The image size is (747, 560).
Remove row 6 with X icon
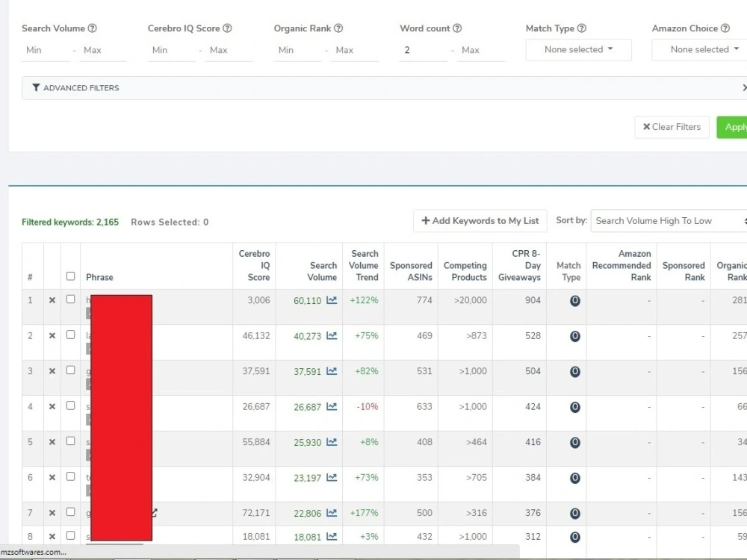tap(52, 477)
